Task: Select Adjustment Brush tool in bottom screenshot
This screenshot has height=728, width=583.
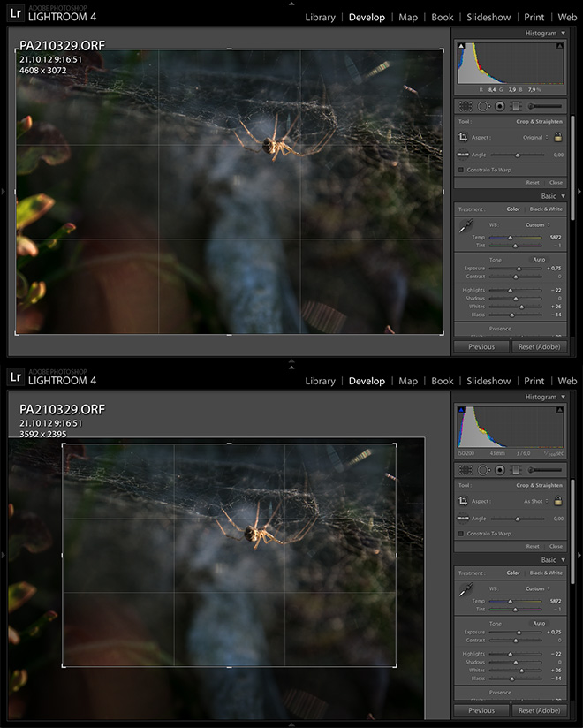Action: [545, 470]
